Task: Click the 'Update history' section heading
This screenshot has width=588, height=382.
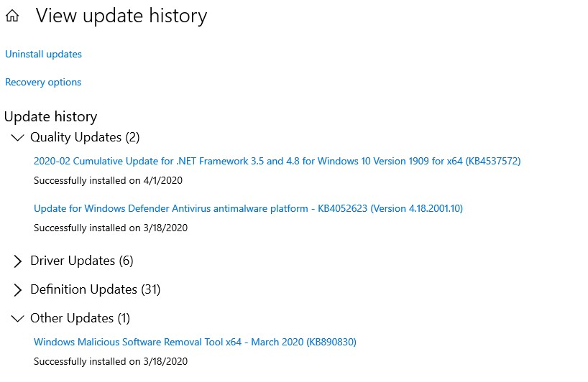Action: (x=50, y=116)
